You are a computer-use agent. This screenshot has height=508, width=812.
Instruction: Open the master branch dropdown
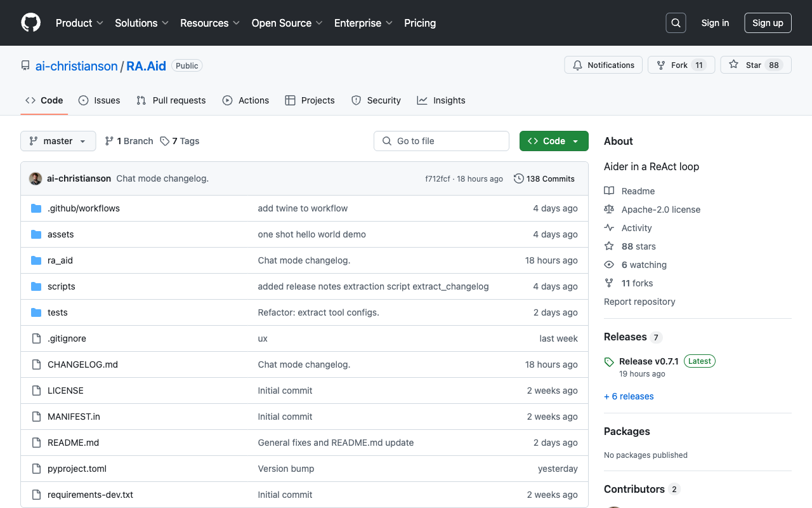[58, 141]
